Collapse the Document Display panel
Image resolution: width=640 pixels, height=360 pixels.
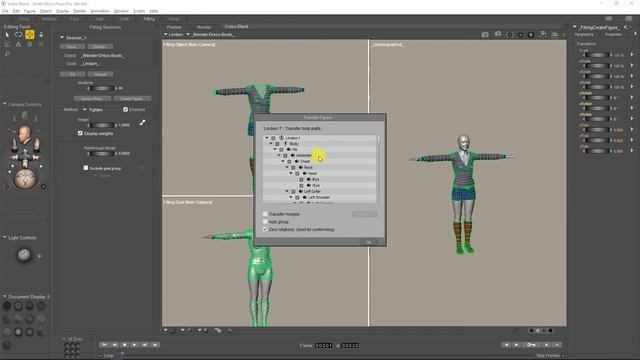coord(4,297)
